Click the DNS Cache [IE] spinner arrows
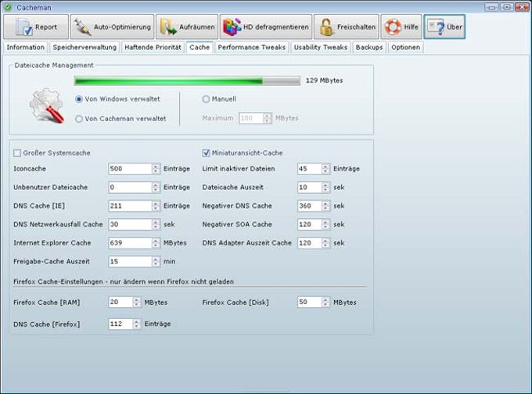Image resolution: width=532 pixels, height=394 pixels. [156, 206]
